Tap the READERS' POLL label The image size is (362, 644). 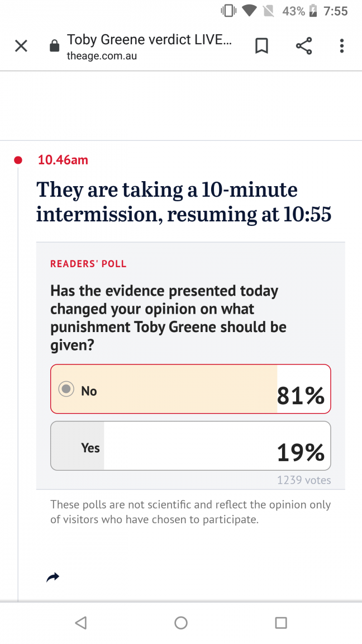coord(88,264)
